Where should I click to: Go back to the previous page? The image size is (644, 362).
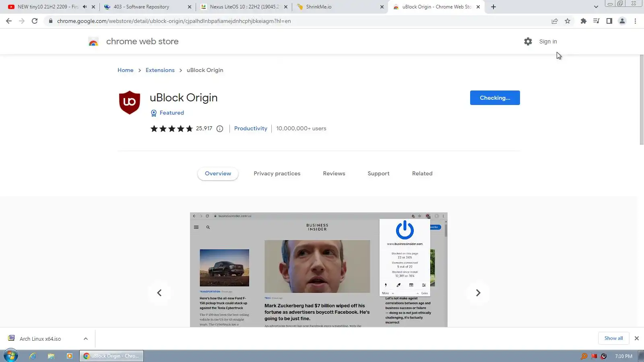pyautogui.click(x=9, y=21)
